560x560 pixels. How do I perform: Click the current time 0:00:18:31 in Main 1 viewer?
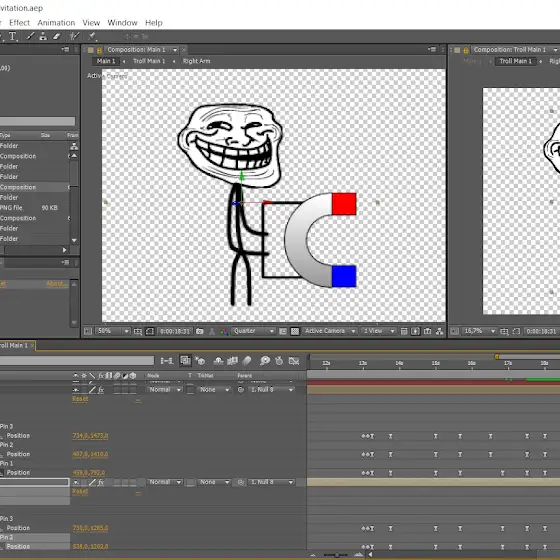pos(175,331)
